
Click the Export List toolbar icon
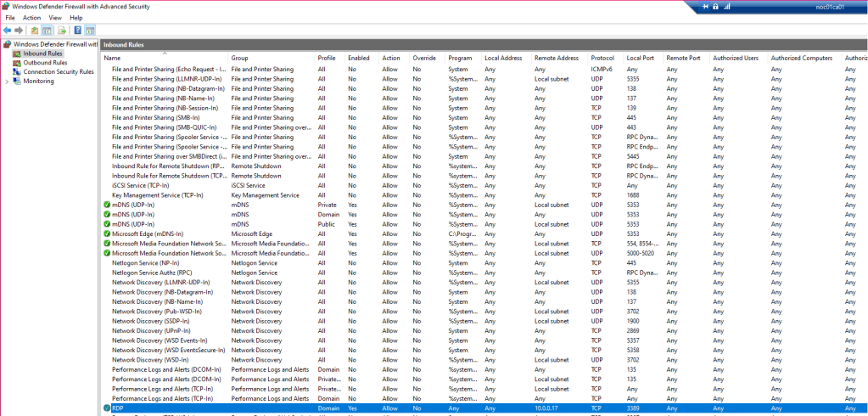pyautogui.click(x=60, y=31)
